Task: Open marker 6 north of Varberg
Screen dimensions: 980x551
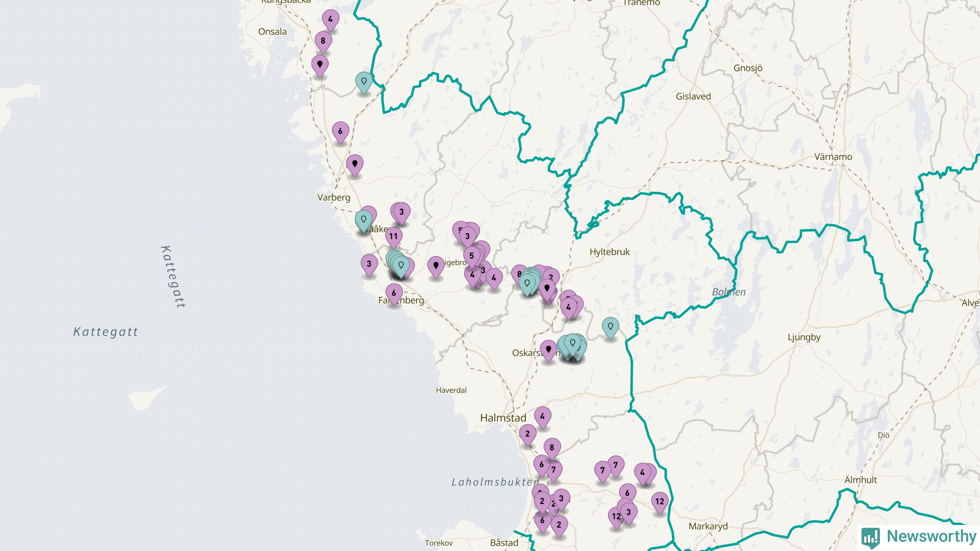Action: pyautogui.click(x=340, y=132)
